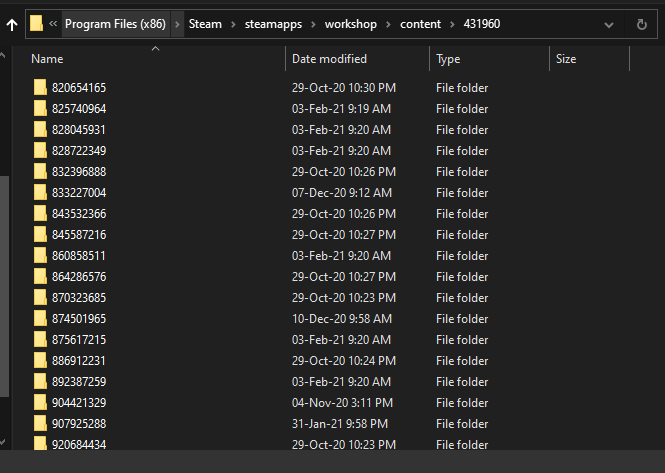Select folder icon next to 874501965
Viewport: 665px width, 473px height.
click(x=39, y=319)
